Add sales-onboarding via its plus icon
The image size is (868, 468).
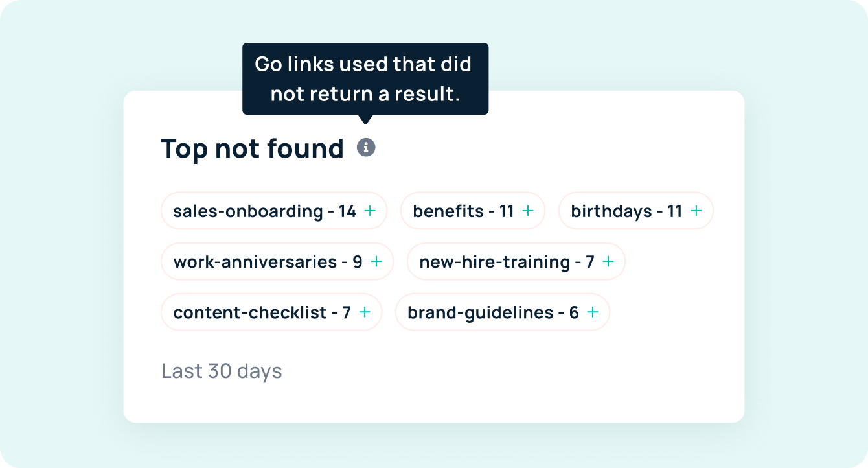(370, 211)
